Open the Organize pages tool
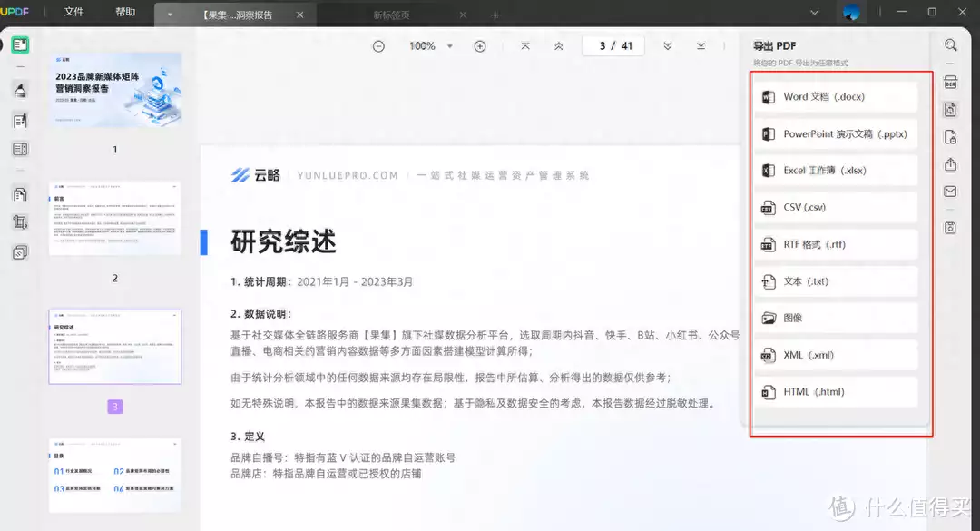This screenshot has height=531, width=980. pyautogui.click(x=20, y=194)
